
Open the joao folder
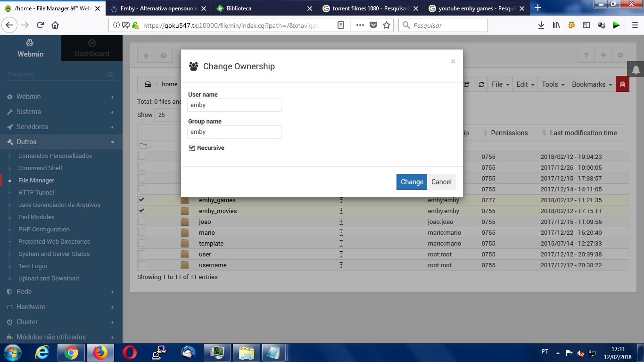pos(205,222)
